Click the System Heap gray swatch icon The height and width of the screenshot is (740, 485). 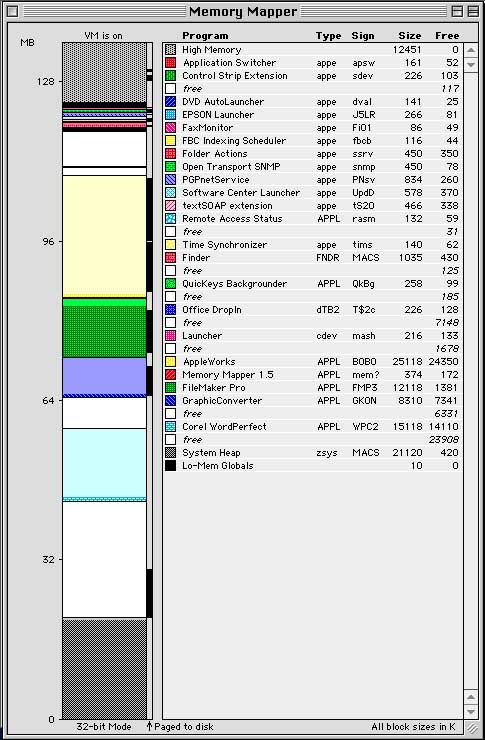[170, 453]
